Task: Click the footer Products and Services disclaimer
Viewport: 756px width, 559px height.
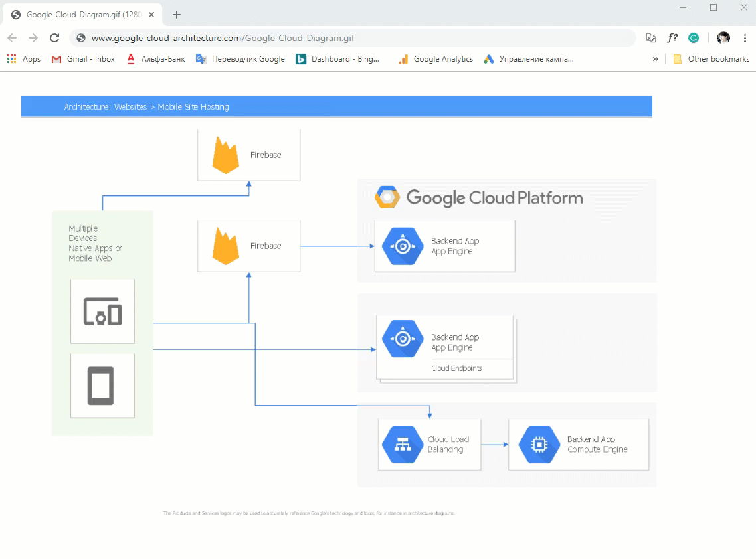Action: tap(309, 513)
